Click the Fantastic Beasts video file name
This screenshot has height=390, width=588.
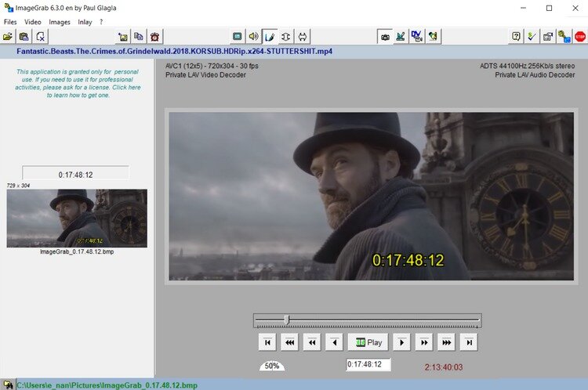(174, 52)
